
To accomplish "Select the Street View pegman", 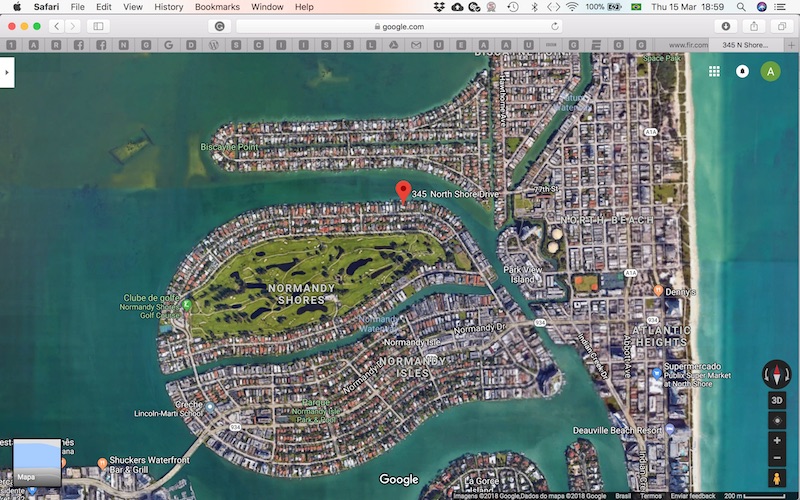I will point(777,480).
